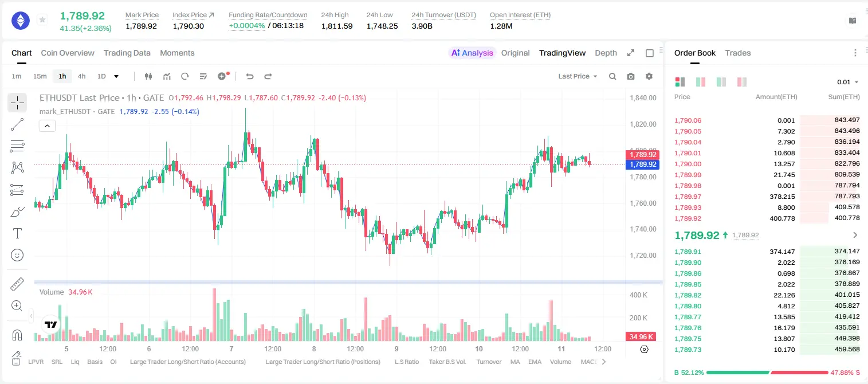The height and width of the screenshot is (384, 868).
Task: Take a chart snapshot with camera icon
Action: pos(631,76)
